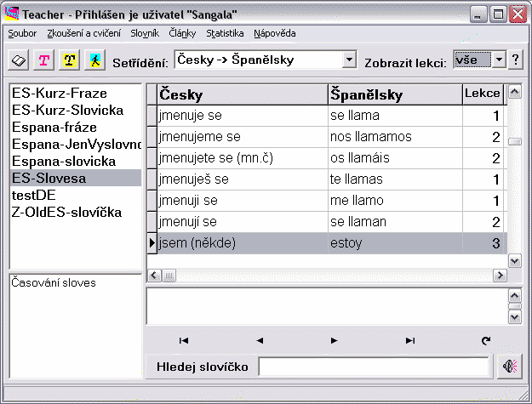Click the vše lesson filter field
Image resolution: width=532 pixels, height=404 pixels.
coord(472,60)
